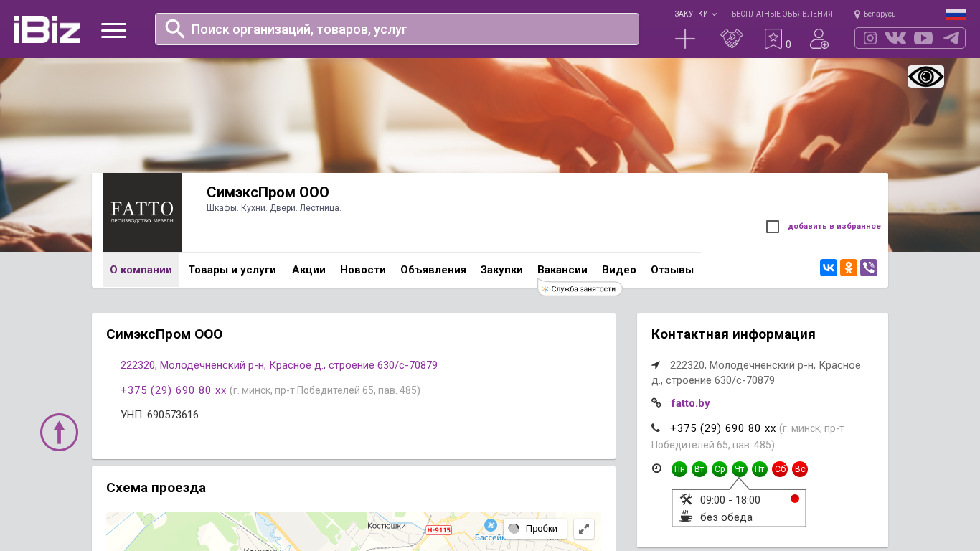Viewport: 980px width, 551px height.
Task: Expand the map to fullscreen
Action: coord(584,529)
